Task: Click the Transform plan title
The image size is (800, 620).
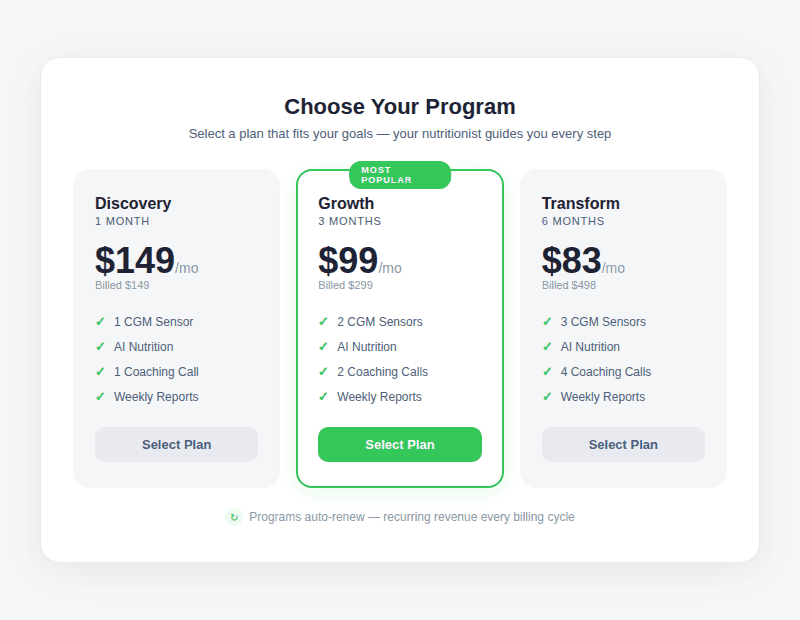Action: tap(581, 203)
